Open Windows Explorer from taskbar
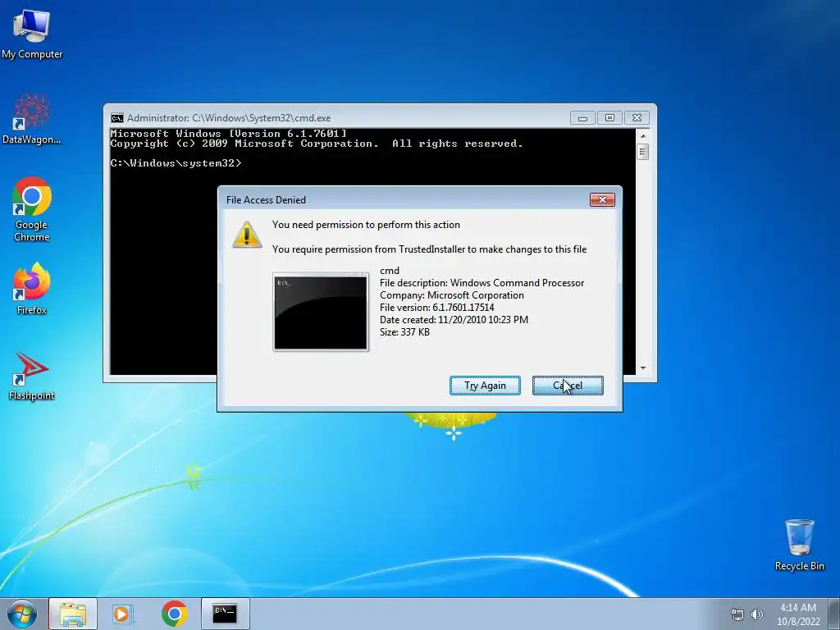 tap(73, 614)
